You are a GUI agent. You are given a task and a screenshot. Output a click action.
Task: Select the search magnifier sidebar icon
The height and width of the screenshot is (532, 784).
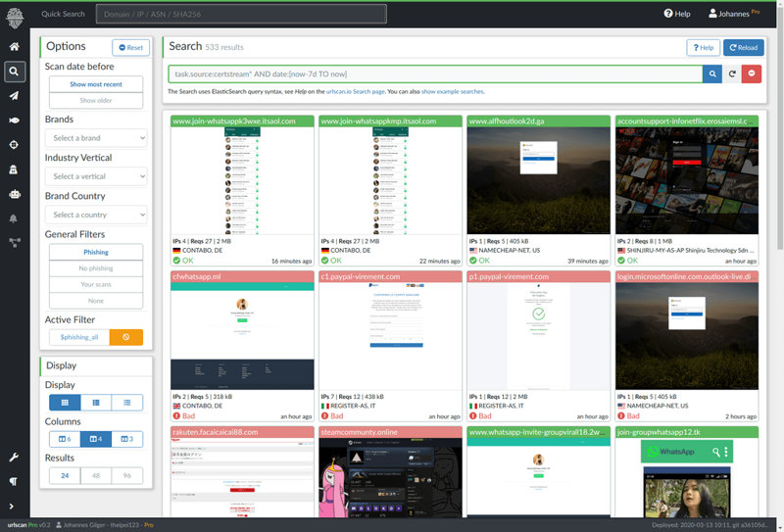(14, 72)
